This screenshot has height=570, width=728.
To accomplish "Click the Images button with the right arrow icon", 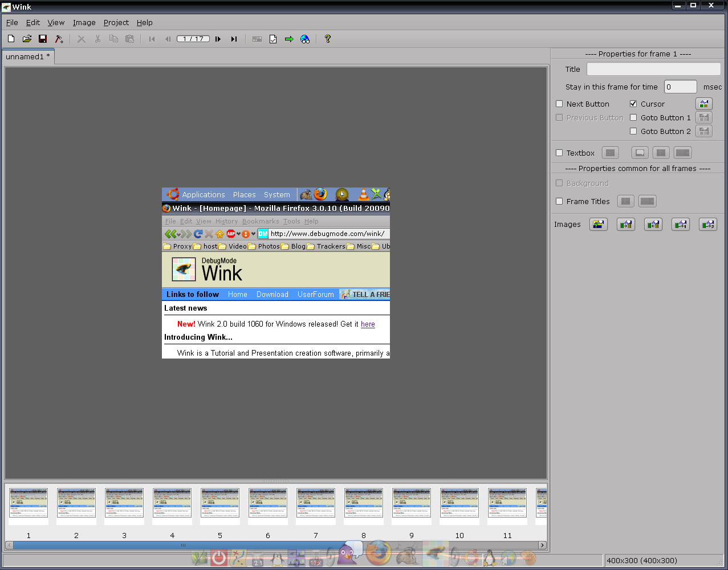I will (626, 225).
